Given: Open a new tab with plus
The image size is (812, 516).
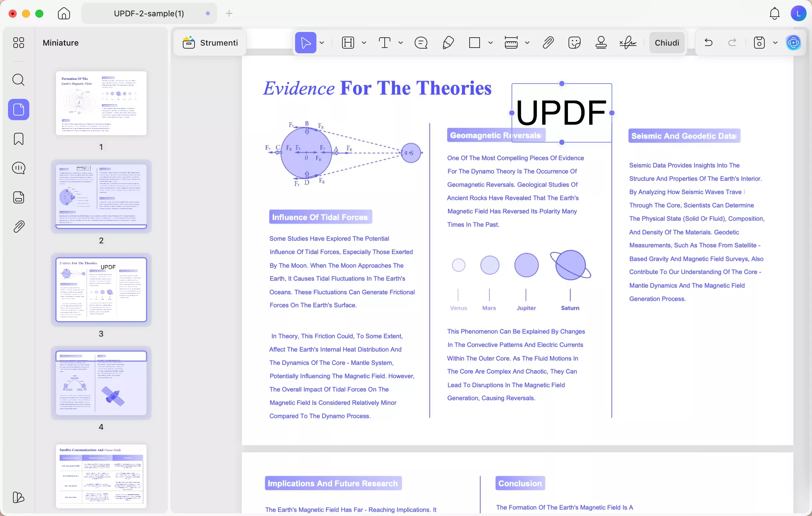Looking at the screenshot, I should click(229, 13).
